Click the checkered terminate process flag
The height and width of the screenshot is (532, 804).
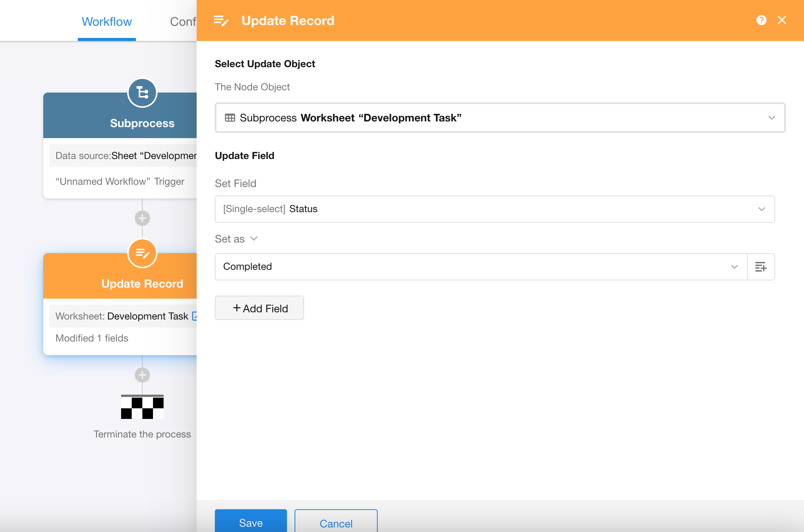pos(142,407)
